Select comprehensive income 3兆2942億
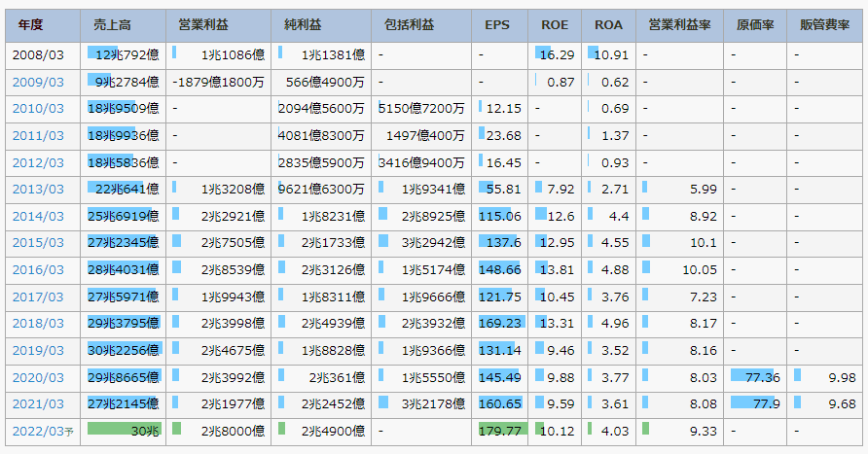Viewport: 868px width, 454px height. click(x=433, y=243)
